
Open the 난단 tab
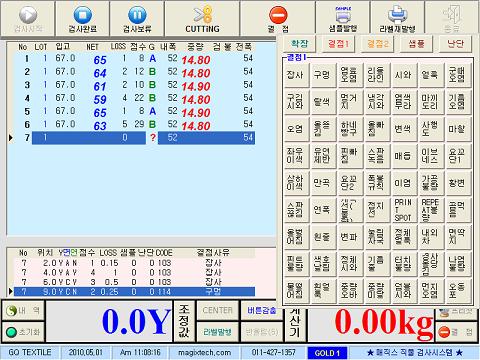[455, 44]
